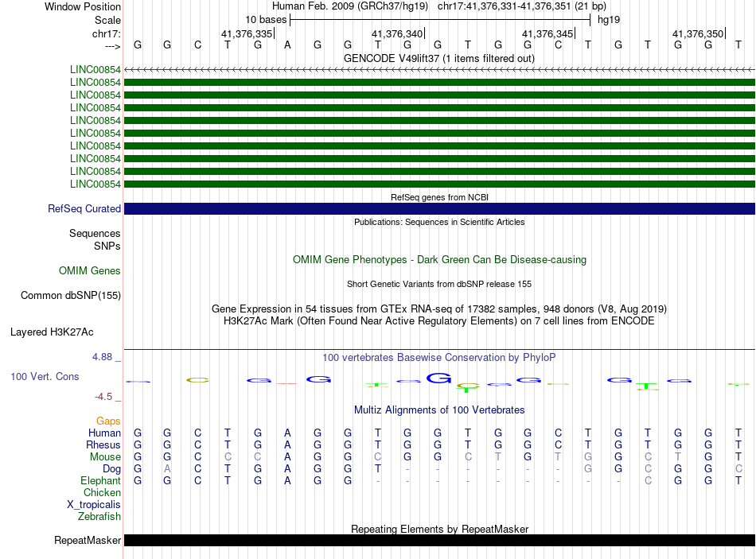Image resolution: width=756 pixels, height=559 pixels.
Task: Open the OMIM Gene Phenotypes track title
Action: [439, 260]
